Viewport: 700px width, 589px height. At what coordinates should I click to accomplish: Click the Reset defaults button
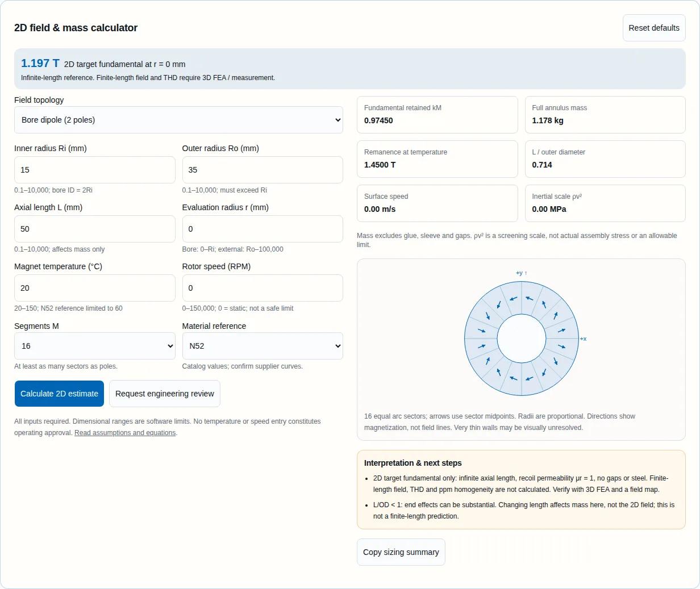click(654, 28)
